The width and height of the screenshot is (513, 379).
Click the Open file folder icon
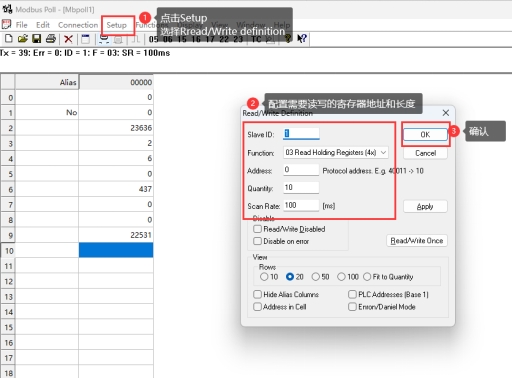click(x=23, y=39)
